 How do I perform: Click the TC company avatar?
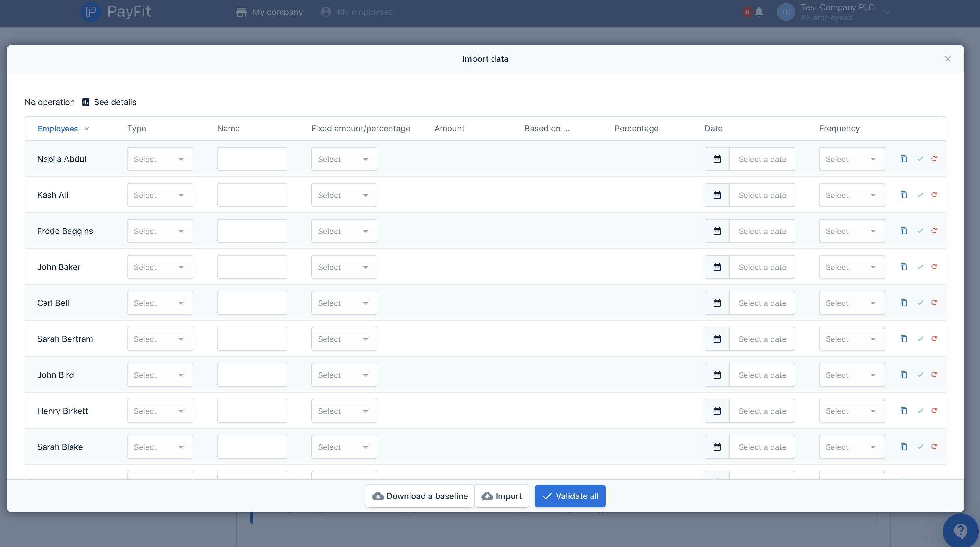pos(786,12)
